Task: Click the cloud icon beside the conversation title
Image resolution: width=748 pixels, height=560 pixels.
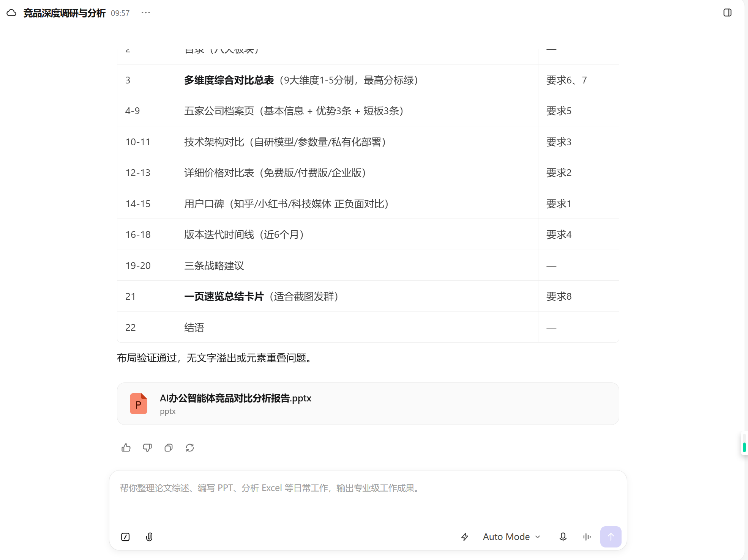Action: pos(11,13)
